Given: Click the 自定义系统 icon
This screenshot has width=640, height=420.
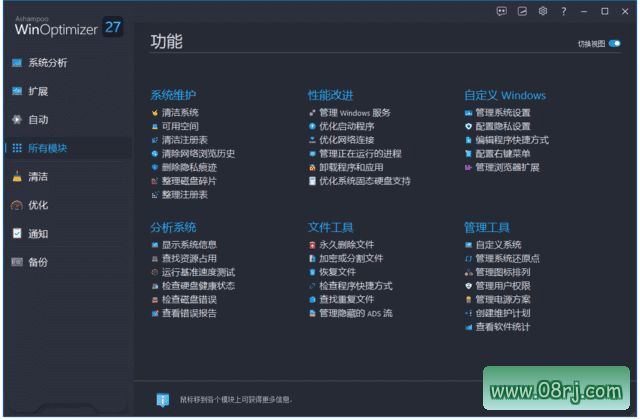Looking at the screenshot, I should click(x=469, y=245).
